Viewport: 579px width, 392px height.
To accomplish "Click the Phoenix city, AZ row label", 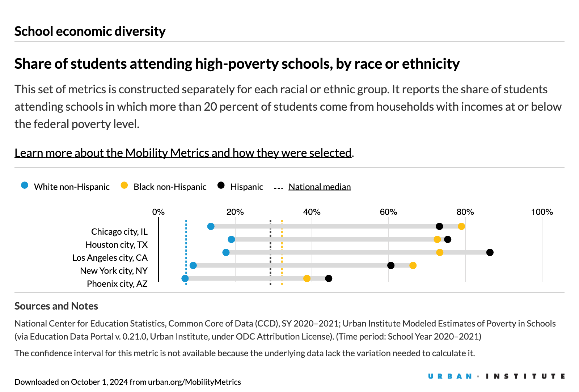I will [117, 284].
